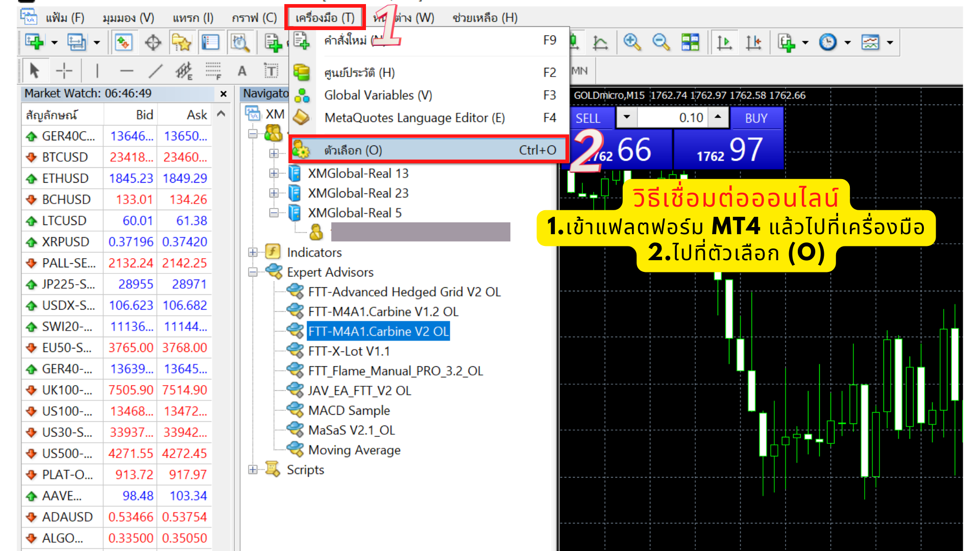Switch to MN timeframe button
Viewport: 980px width, 551px height.
click(x=579, y=71)
